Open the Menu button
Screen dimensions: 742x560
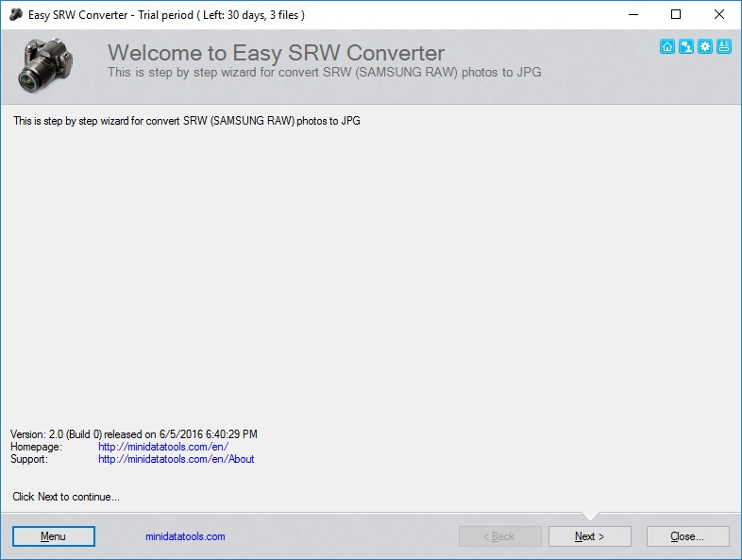click(54, 536)
